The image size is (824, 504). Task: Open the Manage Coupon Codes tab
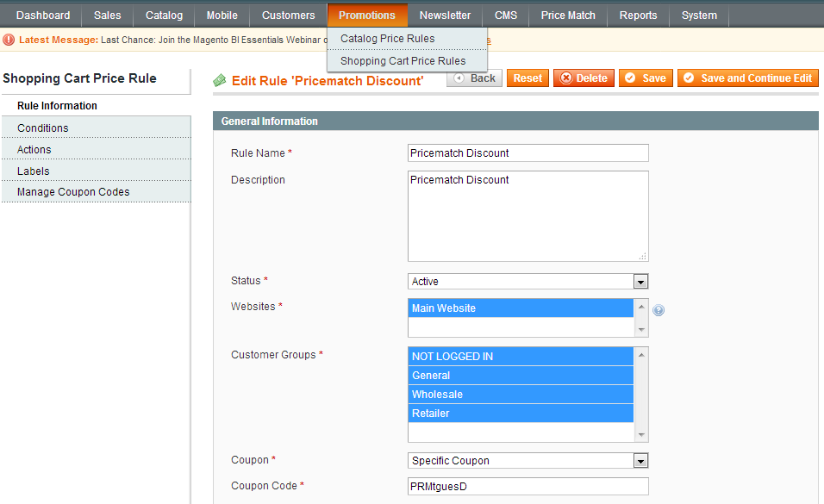pos(73,192)
